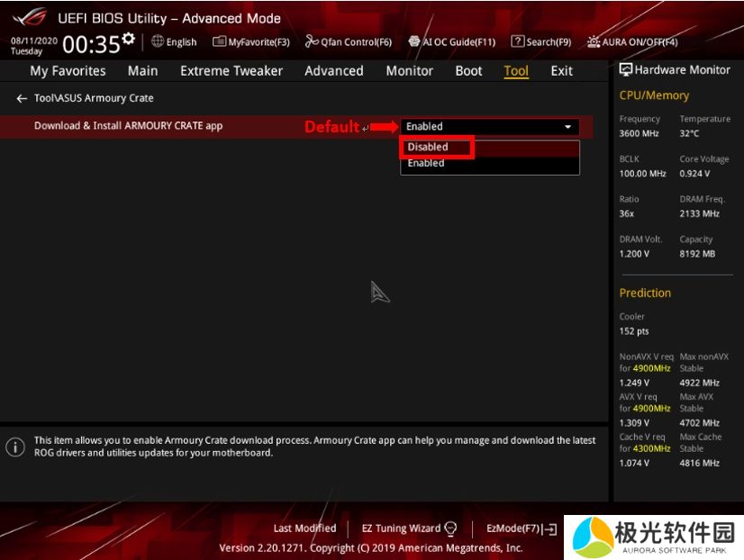
Task: Click Last Modified in the bottom bar
Action: (x=304, y=528)
